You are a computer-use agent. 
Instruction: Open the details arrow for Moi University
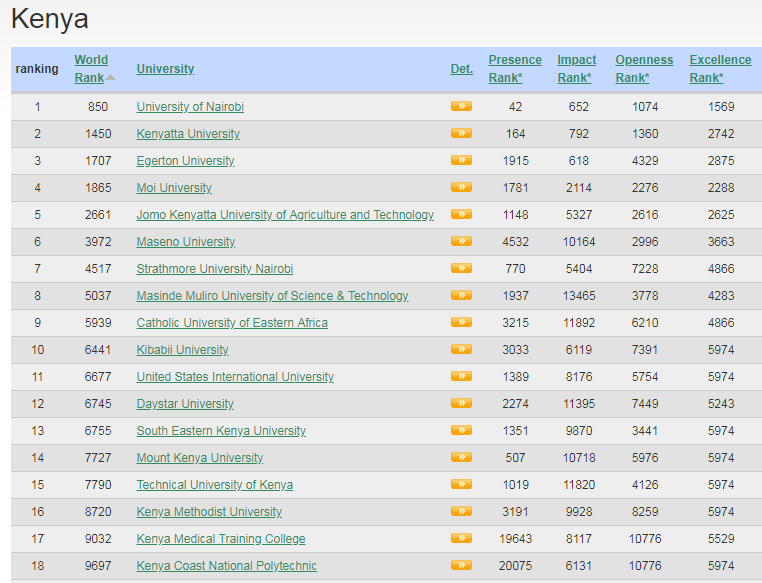461,187
